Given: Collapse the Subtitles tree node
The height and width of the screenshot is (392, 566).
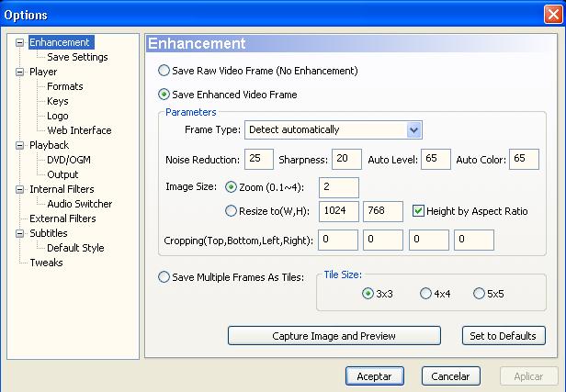Looking at the screenshot, I should (x=20, y=234).
